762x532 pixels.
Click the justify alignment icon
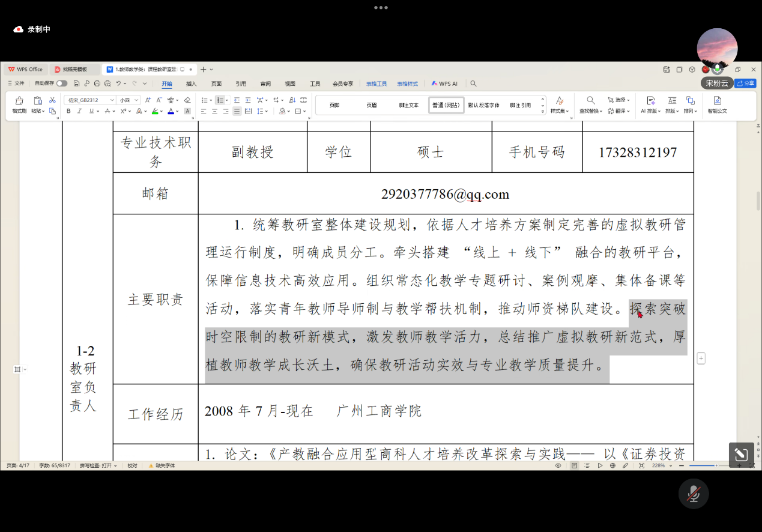(x=237, y=111)
